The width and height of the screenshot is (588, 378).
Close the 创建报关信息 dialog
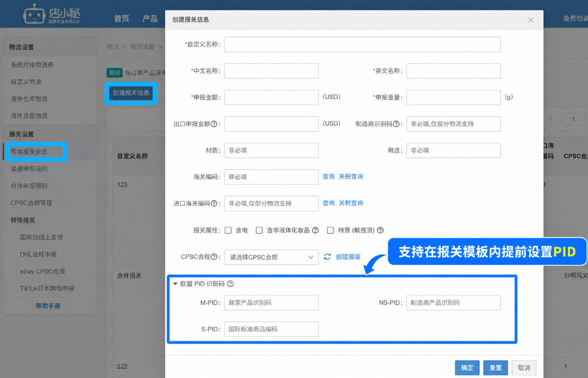point(531,20)
